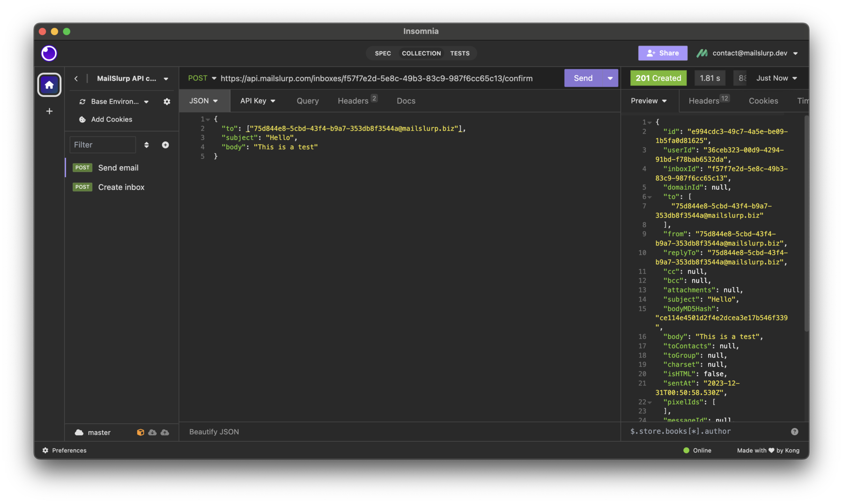This screenshot has height=504, width=843.
Task: Click the Insomnia logo icon
Action: (x=49, y=53)
